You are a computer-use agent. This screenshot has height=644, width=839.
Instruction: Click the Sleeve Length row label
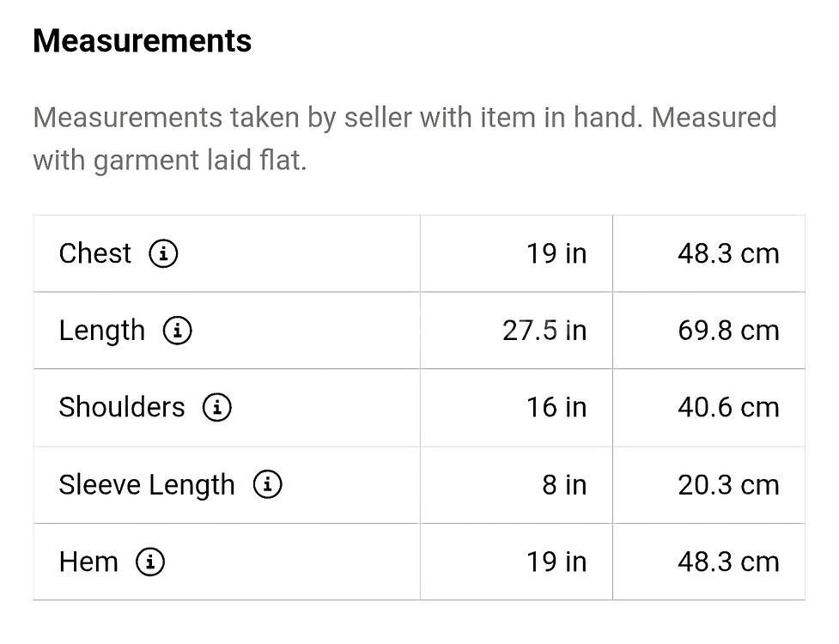[x=147, y=484]
